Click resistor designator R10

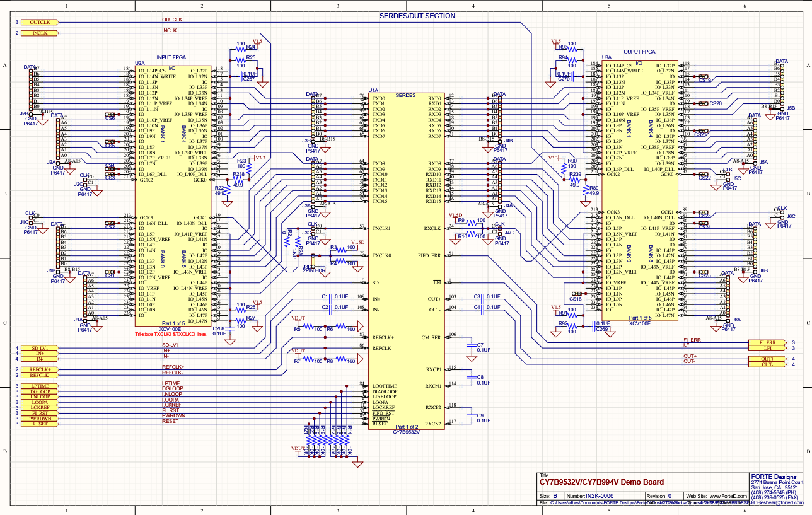pos(463,236)
